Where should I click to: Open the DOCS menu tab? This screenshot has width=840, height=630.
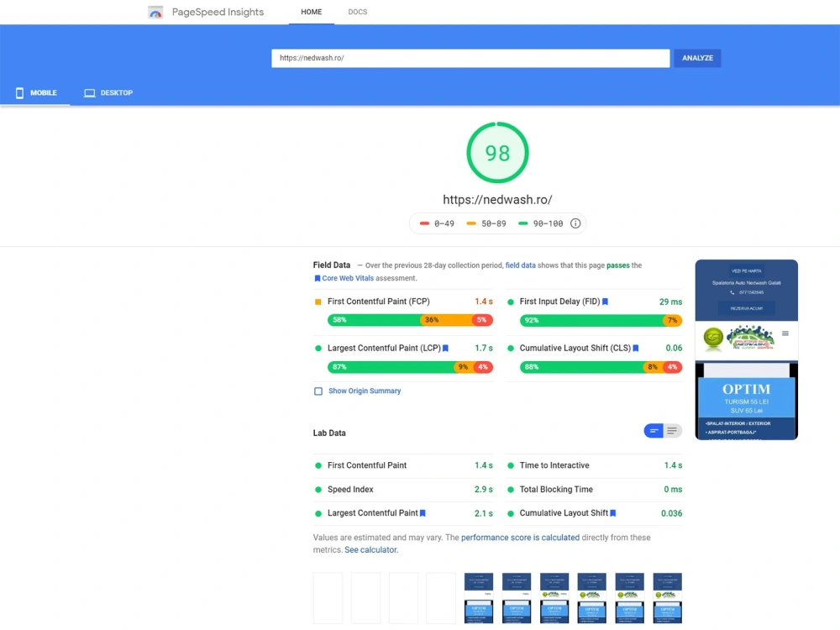pos(357,12)
